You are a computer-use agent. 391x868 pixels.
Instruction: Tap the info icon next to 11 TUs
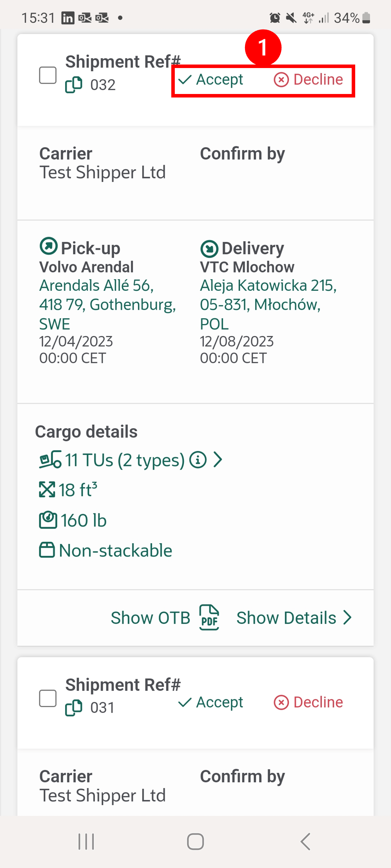pyautogui.click(x=198, y=459)
